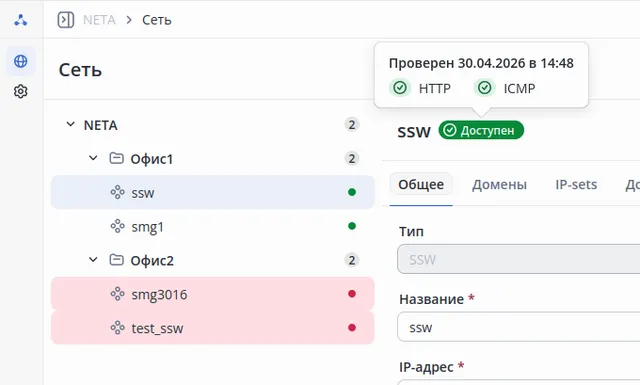Click NETA in the breadcrumb
The width and height of the screenshot is (640, 385).
pyautogui.click(x=99, y=20)
